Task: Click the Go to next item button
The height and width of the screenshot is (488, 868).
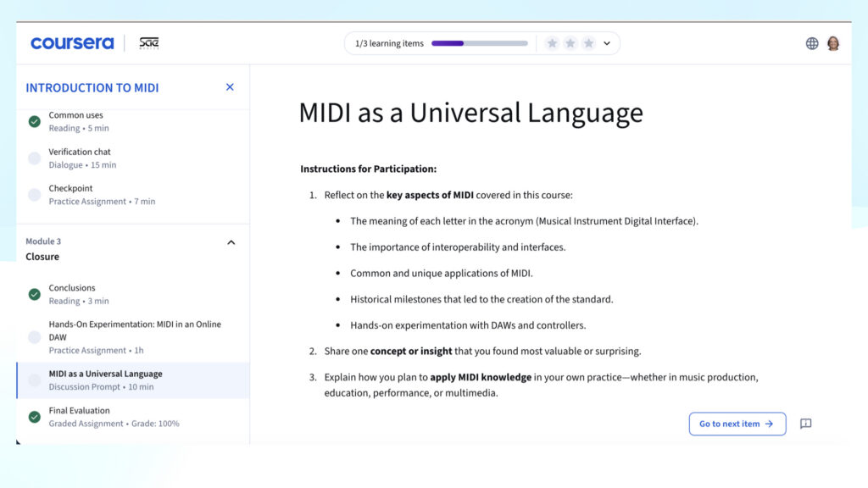Action: (737, 424)
